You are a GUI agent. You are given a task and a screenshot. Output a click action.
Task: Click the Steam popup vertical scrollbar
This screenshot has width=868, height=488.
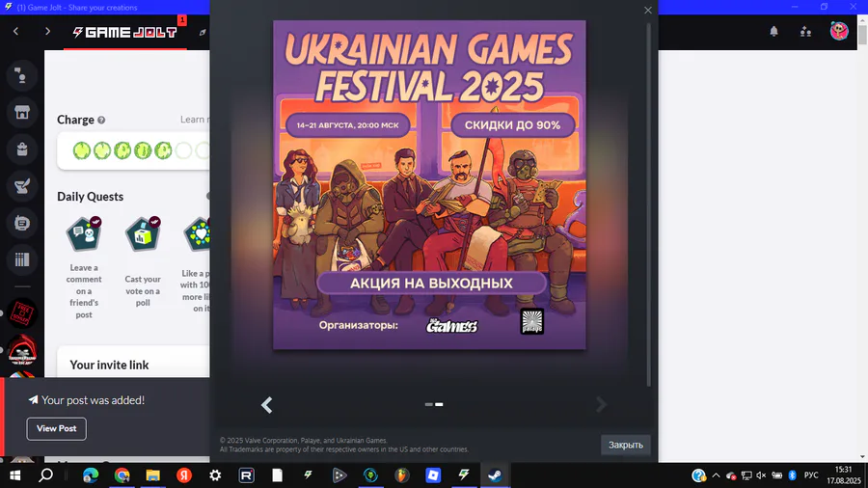(649, 204)
